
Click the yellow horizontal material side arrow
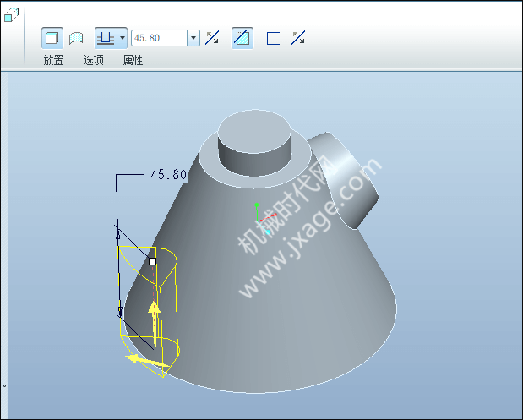pos(147,361)
